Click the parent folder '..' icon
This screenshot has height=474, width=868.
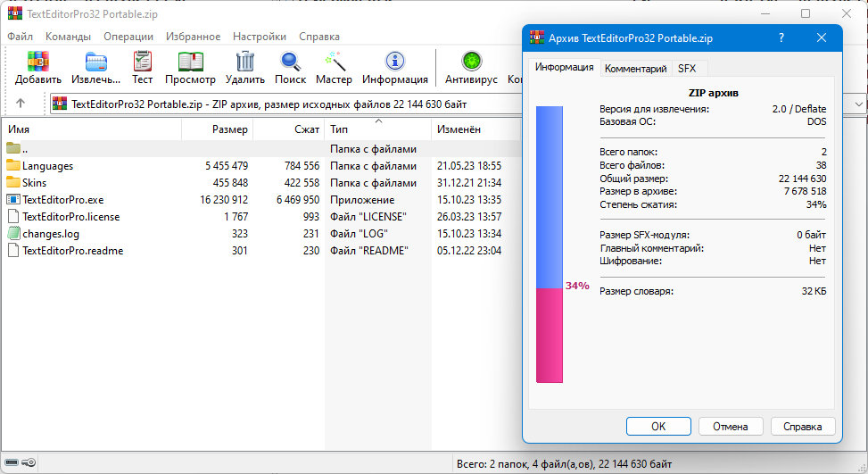[x=13, y=148]
